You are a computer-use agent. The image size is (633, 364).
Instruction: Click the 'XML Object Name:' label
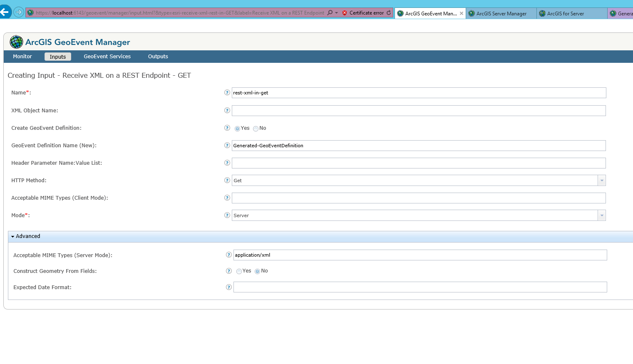(x=35, y=111)
